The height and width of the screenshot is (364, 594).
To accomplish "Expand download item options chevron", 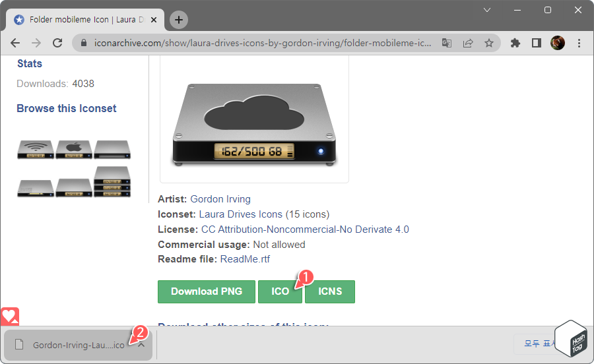I will point(141,345).
